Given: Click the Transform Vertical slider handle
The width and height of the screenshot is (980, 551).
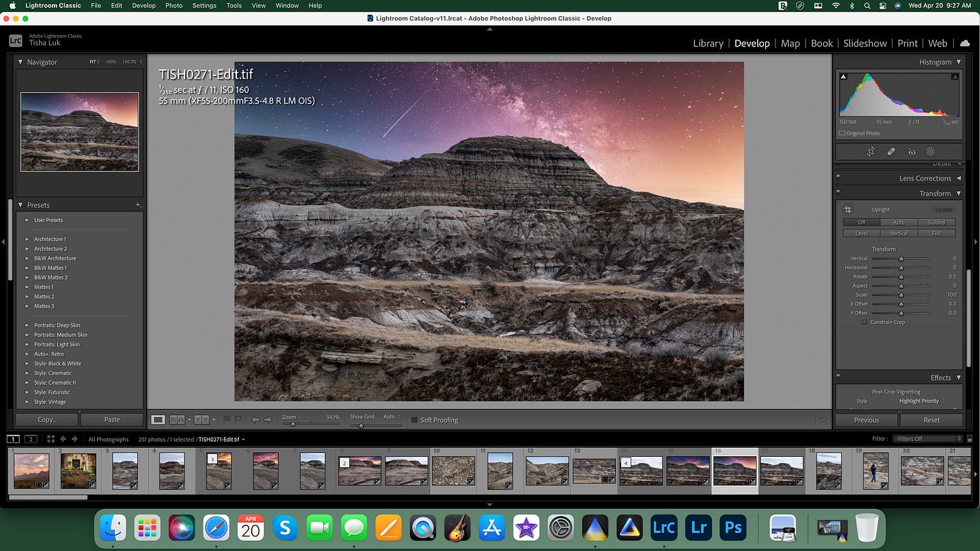Looking at the screenshot, I should (901, 258).
